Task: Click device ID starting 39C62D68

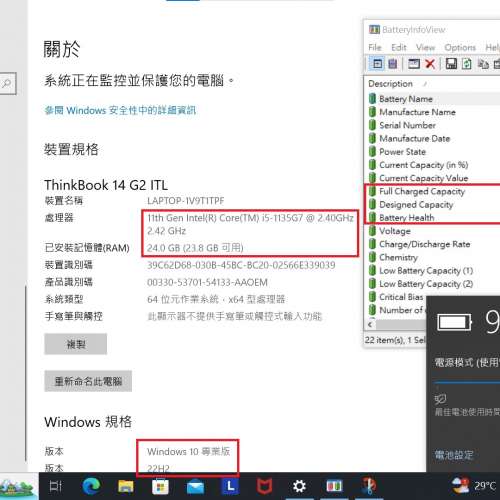Action: [x=241, y=265]
